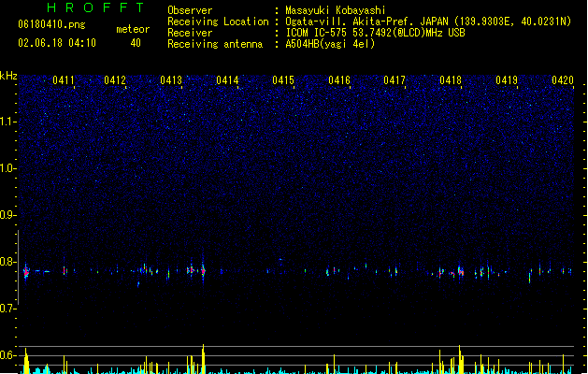
Task: Click the 0.9 kHz axis label
Action: coord(7,215)
